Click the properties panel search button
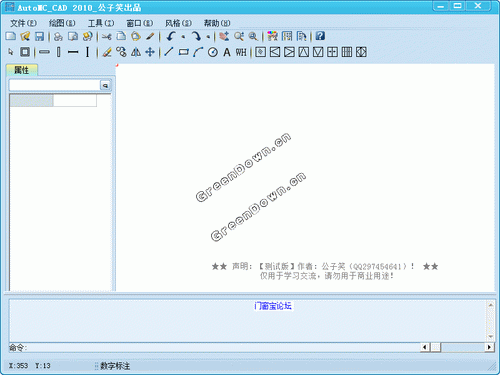 tap(105, 86)
